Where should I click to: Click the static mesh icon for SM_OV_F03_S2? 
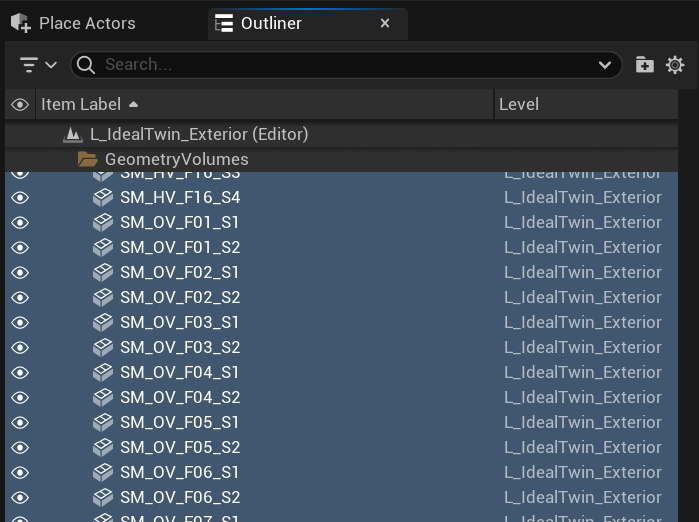coord(103,347)
